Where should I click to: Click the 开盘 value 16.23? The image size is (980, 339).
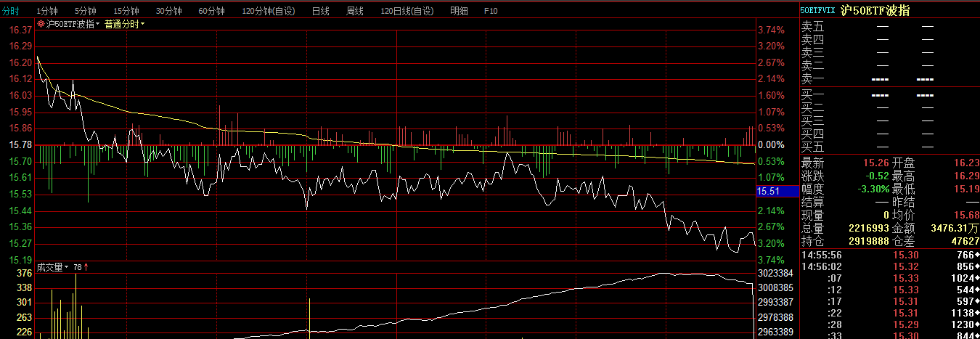click(x=967, y=163)
